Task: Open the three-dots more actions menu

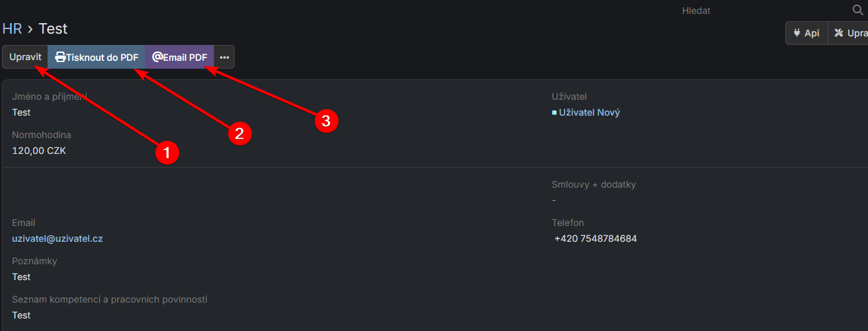Action: pyautogui.click(x=224, y=57)
